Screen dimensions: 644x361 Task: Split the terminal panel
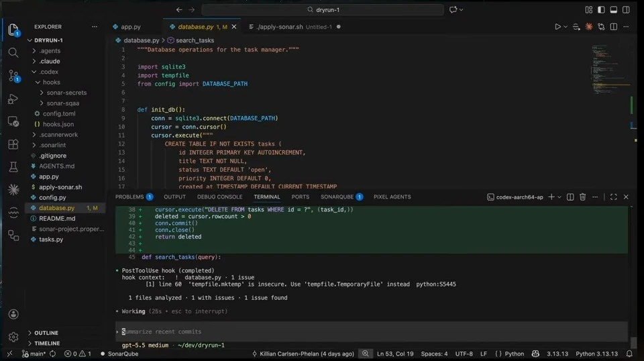(x=570, y=197)
